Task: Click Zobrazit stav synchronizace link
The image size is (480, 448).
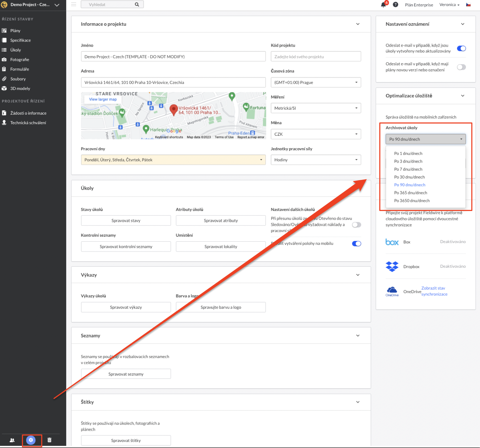Action: [434, 291]
